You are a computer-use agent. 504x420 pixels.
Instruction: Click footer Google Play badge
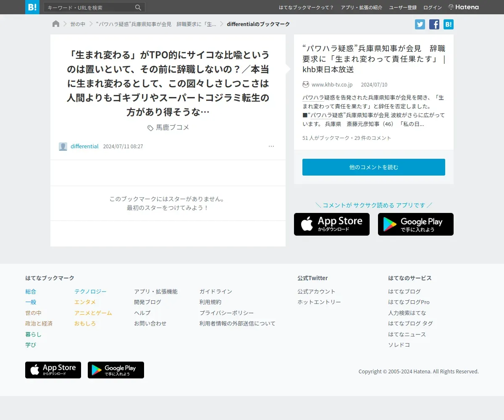coord(116,370)
